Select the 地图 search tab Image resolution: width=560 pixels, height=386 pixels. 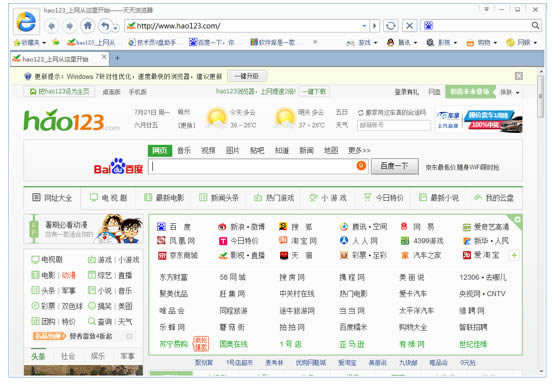(331, 150)
